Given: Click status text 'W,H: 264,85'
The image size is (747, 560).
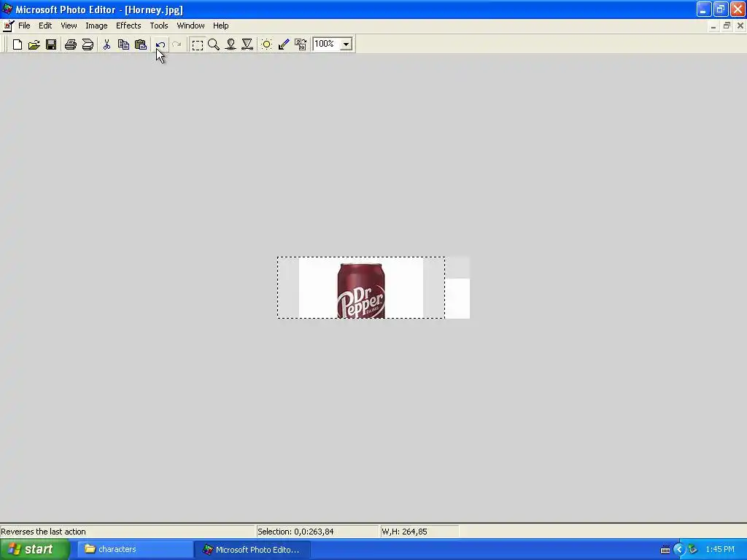Looking at the screenshot, I should [404, 532].
